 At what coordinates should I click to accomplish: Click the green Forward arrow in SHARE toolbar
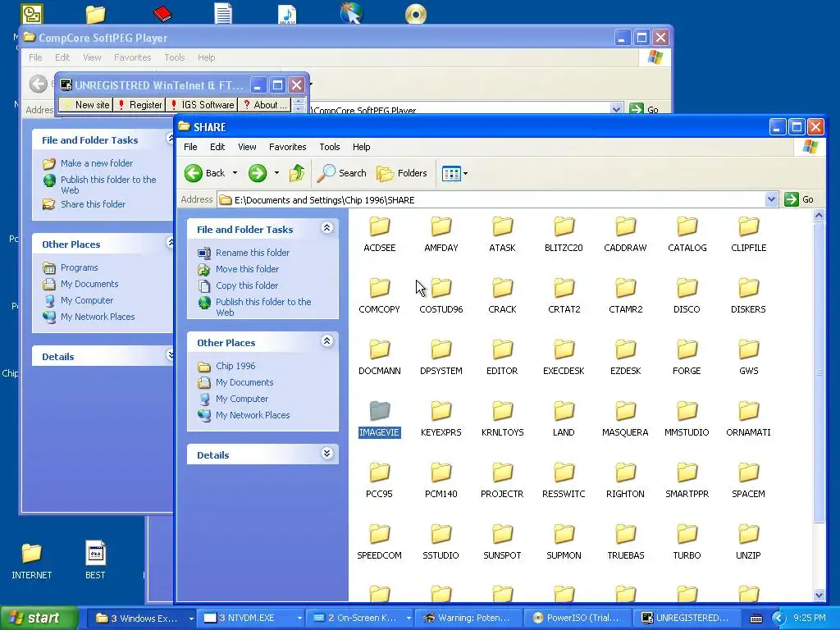258,173
